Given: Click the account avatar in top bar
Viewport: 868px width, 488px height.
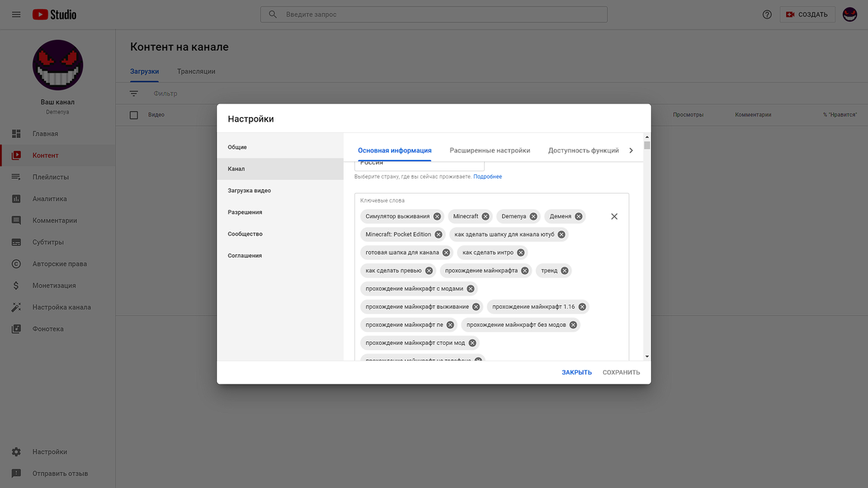Looking at the screenshot, I should pyautogui.click(x=850, y=14).
